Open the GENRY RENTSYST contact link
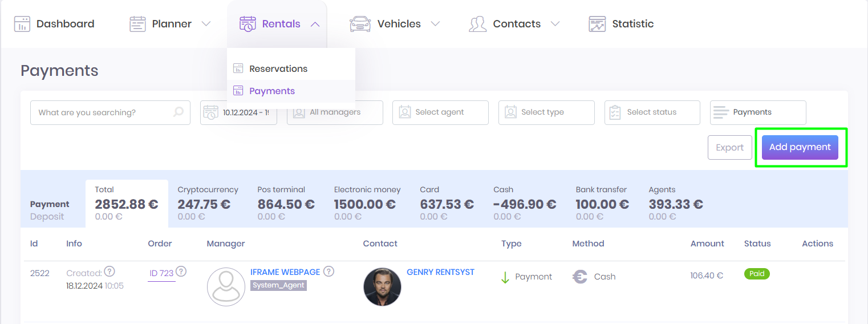Image resolution: width=868 pixels, height=324 pixels. 440,272
